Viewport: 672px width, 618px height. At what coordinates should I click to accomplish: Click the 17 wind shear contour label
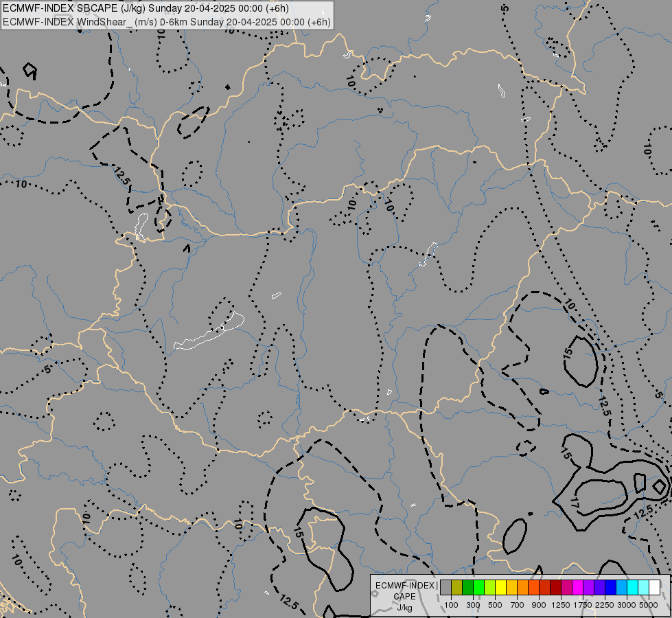click(575, 503)
